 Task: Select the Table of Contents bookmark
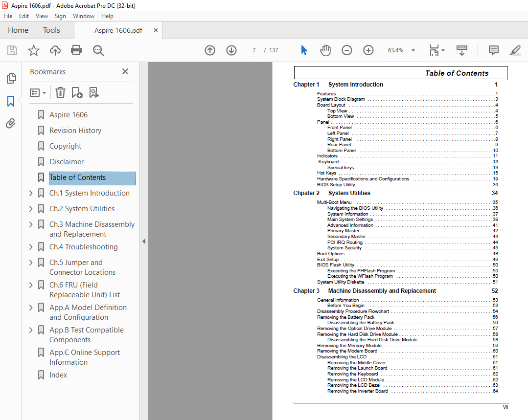(92, 178)
